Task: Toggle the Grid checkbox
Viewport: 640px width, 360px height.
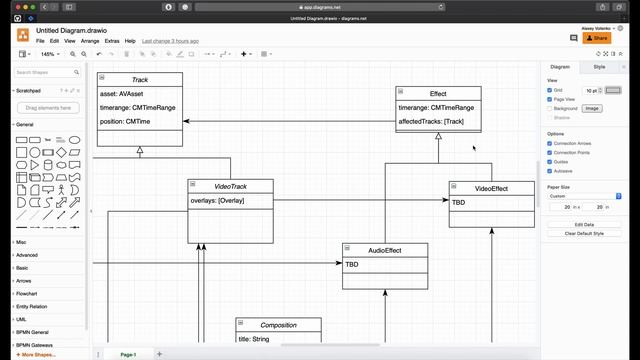Action: click(x=549, y=90)
